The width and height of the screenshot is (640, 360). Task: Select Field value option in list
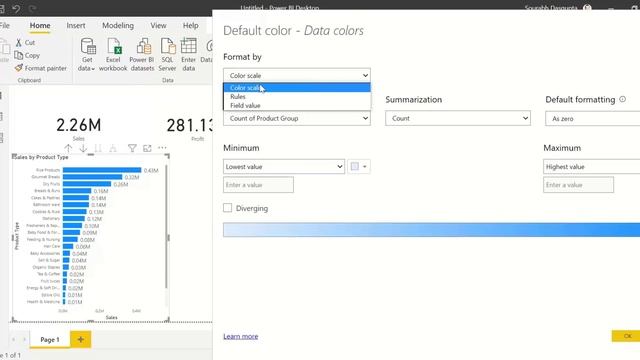click(x=297, y=105)
